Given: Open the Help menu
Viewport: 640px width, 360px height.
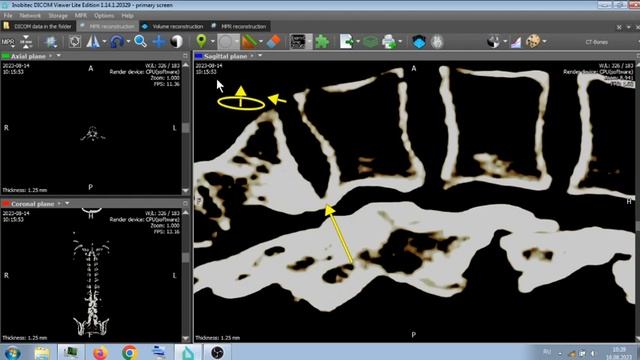Looking at the screenshot, I should tap(127, 16).
